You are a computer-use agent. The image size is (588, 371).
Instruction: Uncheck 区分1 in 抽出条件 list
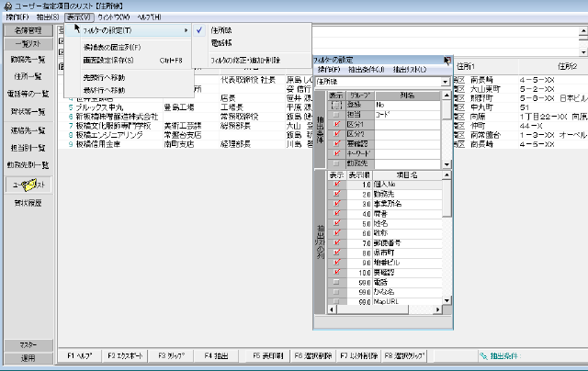336,124
